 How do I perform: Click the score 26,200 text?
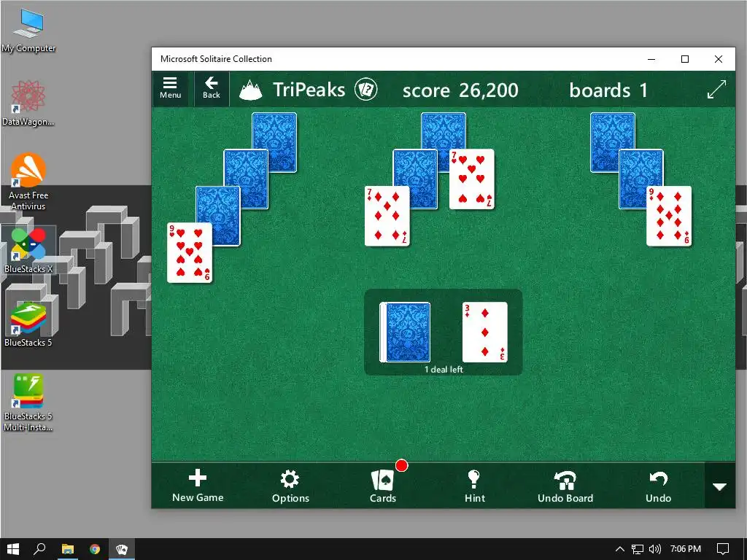[460, 90]
